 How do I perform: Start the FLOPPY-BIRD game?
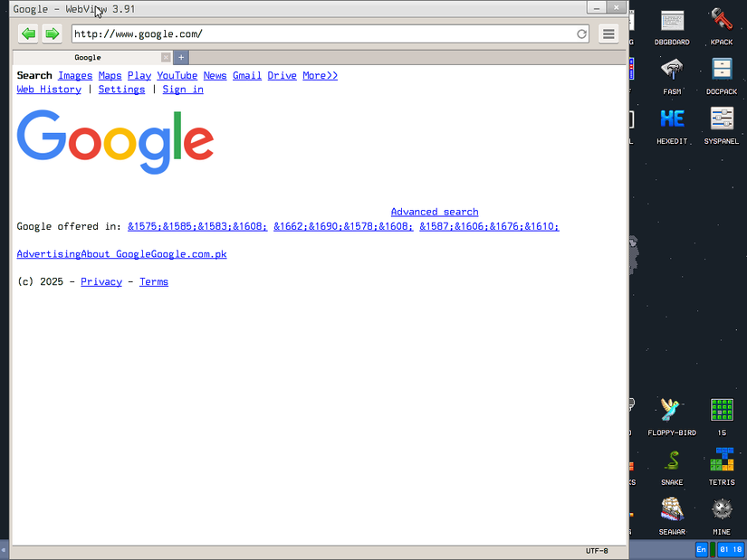click(672, 410)
